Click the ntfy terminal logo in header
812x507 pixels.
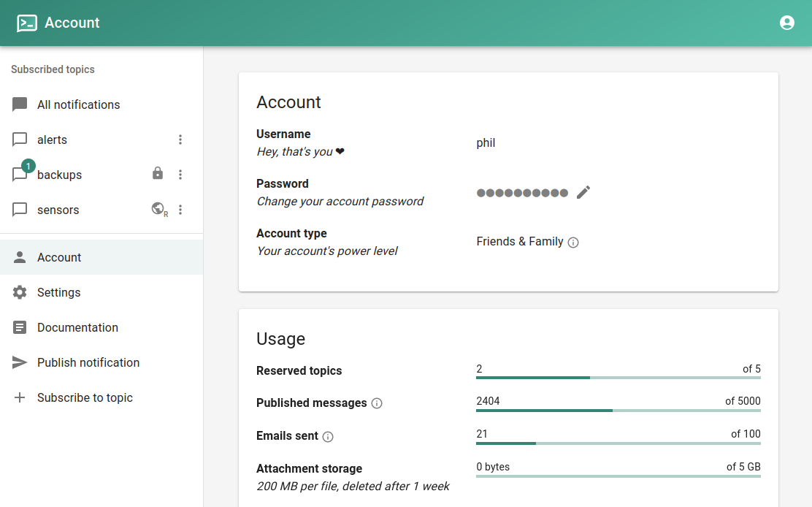pyautogui.click(x=27, y=23)
